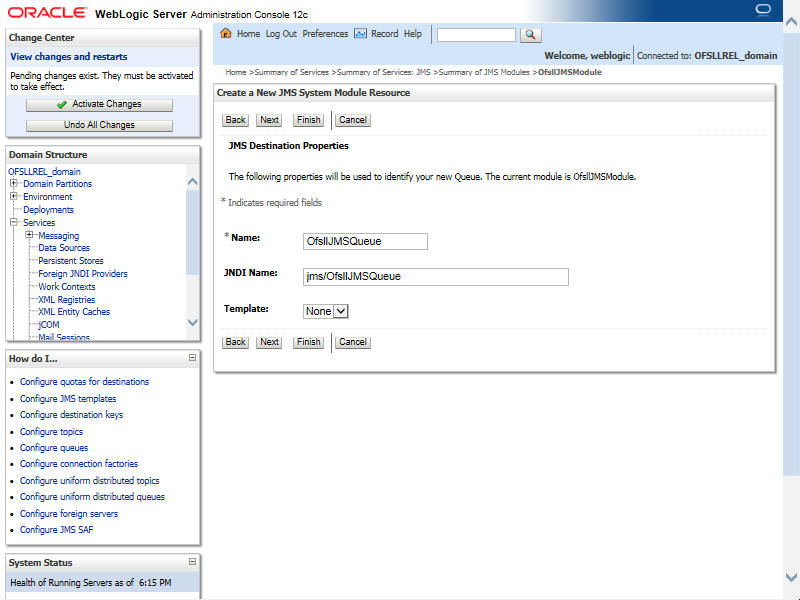Open Configure quotas for destinations link
Image resolution: width=800 pixels, height=600 pixels.
coord(85,382)
